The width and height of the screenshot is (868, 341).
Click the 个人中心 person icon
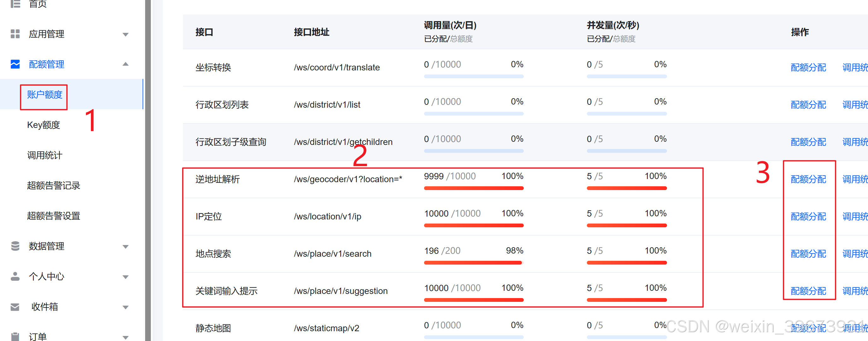(15, 277)
